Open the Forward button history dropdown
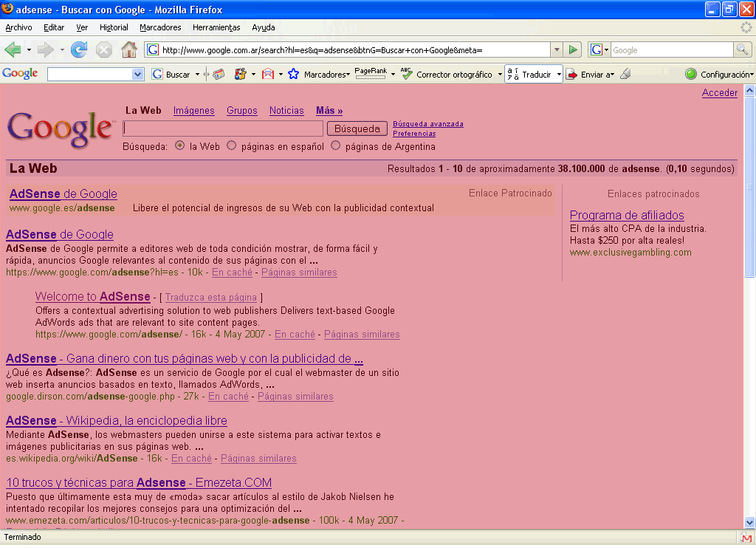Viewport: 756px width, 548px height. [x=62, y=49]
